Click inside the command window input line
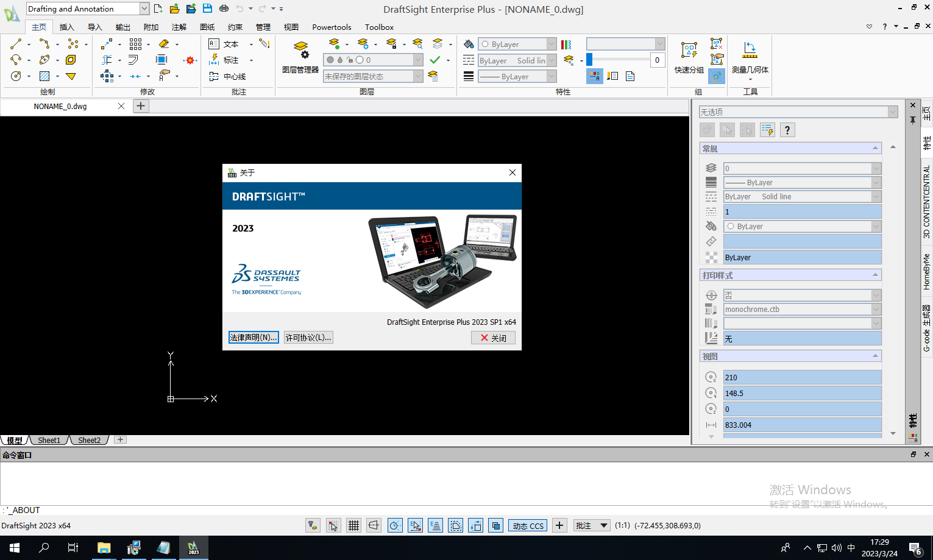The height and width of the screenshot is (560, 933). tap(466, 510)
